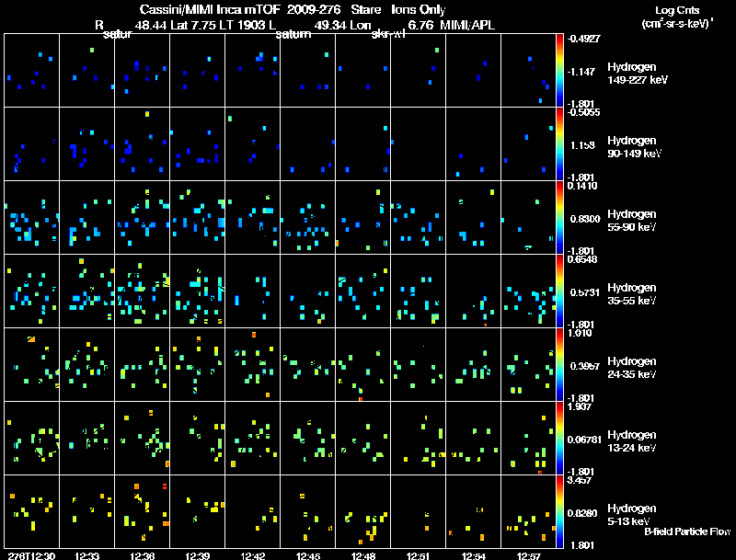Click the 'Hydrogen 24-35 keV' row label
This screenshot has height=560, width=736.
coord(632,368)
